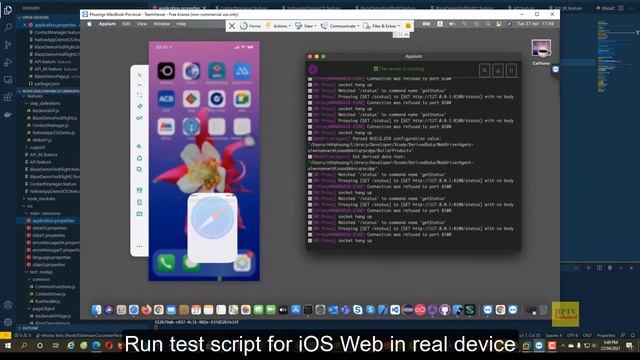The height and width of the screenshot is (360, 640).
Task: Open Source Control in VS Code activity bar
Action: coord(8,45)
